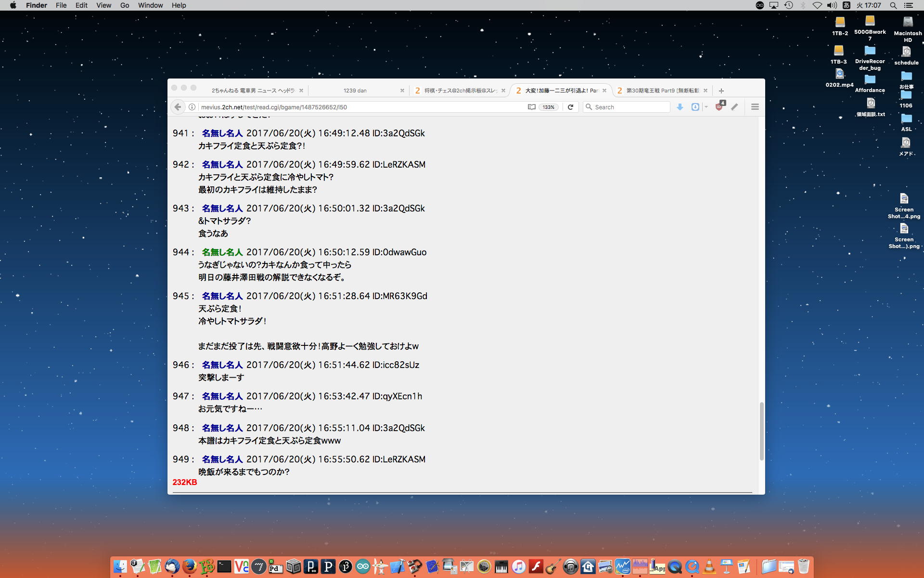Switch to the 1239 dan tab
This screenshot has height=578, width=924.
pos(355,91)
